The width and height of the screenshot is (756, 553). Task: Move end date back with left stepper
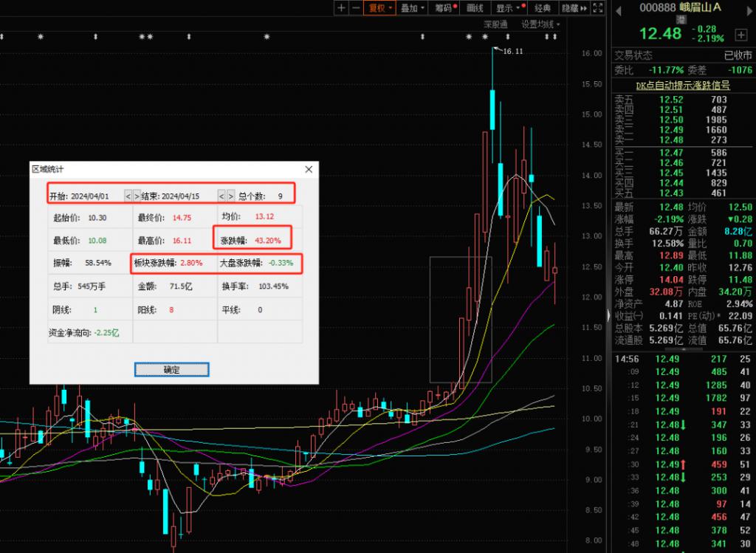tap(221, 196)
